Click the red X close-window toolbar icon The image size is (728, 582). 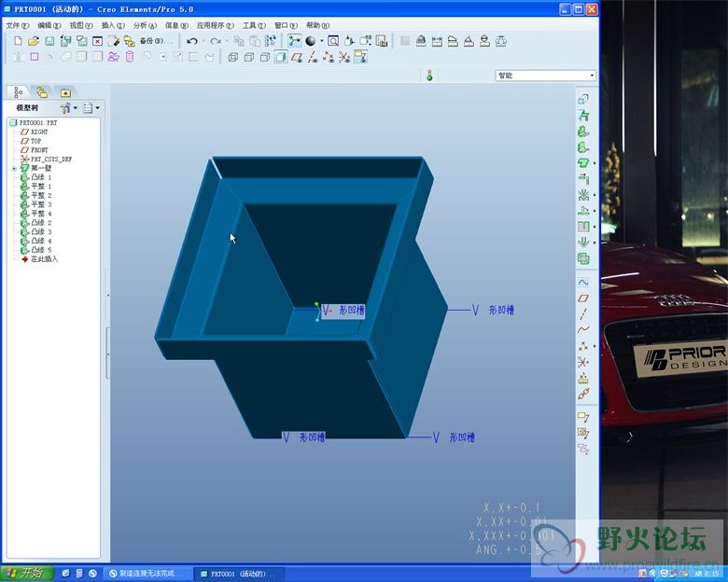(97, 41)
